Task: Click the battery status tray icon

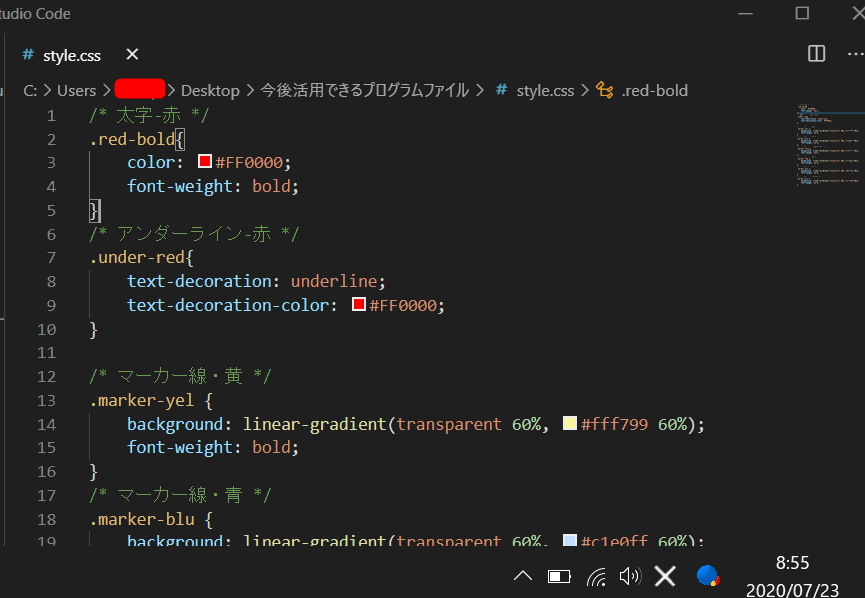Action: tap(559, 577)
